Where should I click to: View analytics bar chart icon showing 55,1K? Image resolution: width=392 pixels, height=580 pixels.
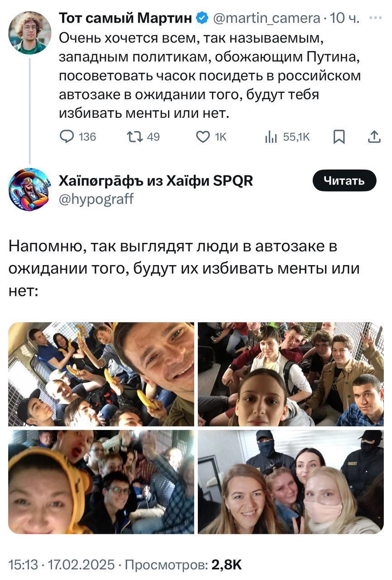[x=287, y=136]
